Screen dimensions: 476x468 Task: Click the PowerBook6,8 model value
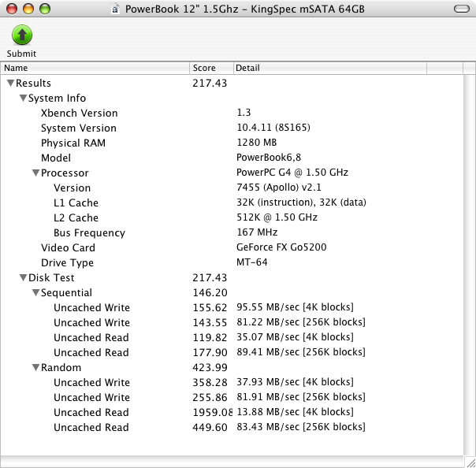pyautogui.click(x=269, y=158)
